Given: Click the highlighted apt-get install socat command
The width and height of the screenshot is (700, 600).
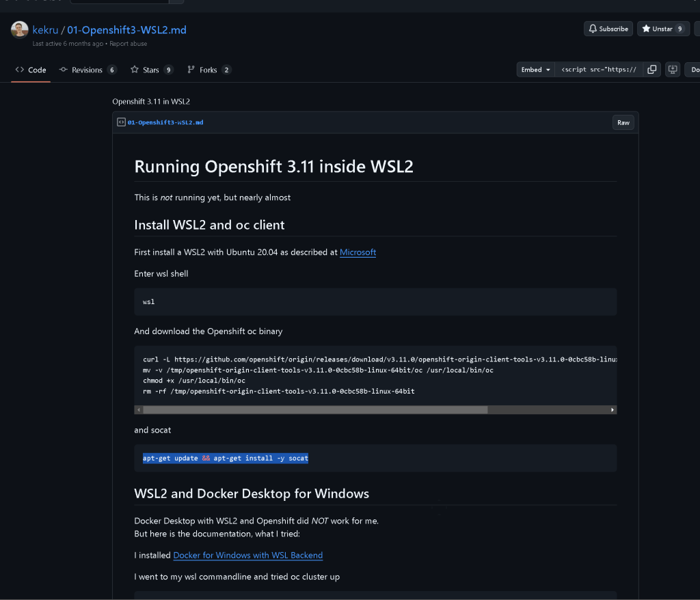Looking at the screenshot, I should tap(226, 459).
